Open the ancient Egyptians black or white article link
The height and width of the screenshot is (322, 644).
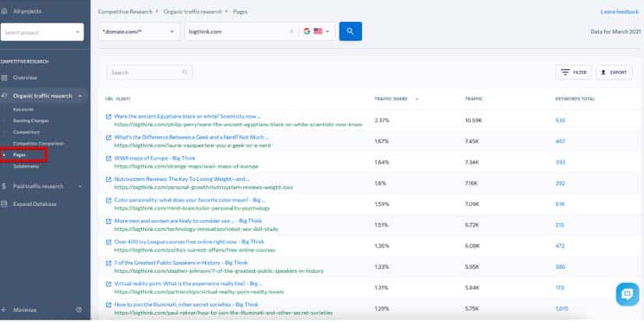pyautogui.click(x=187, y=117)
